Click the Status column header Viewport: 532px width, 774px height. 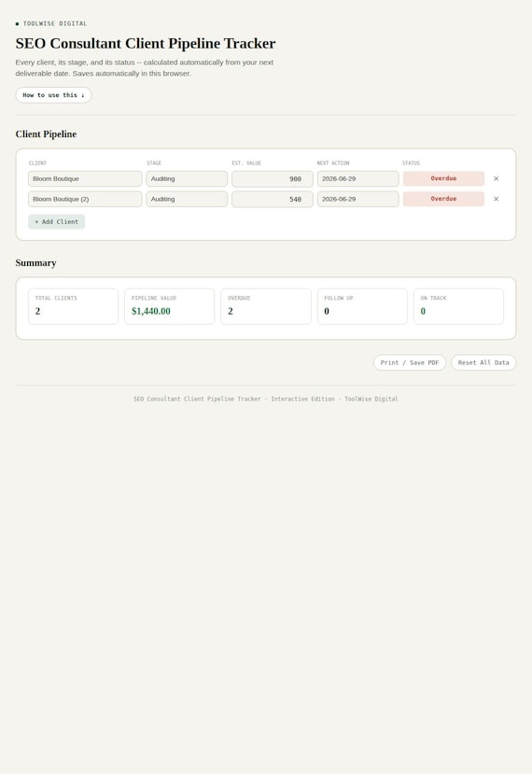pos(411,162)
